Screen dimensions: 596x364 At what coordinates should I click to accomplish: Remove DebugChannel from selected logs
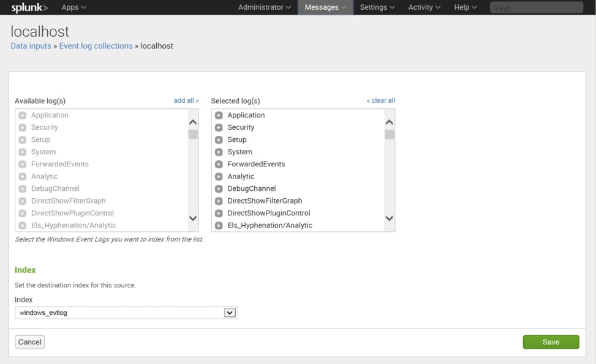point(219,188)
